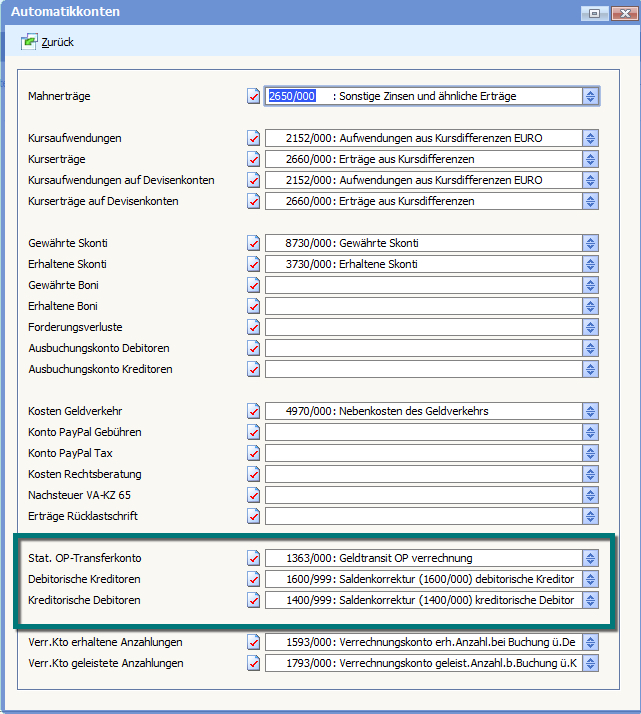Click the Ausbuchungskonto Debitoren input field
This screenshot has width=641, height=714.
coord(423,348)
